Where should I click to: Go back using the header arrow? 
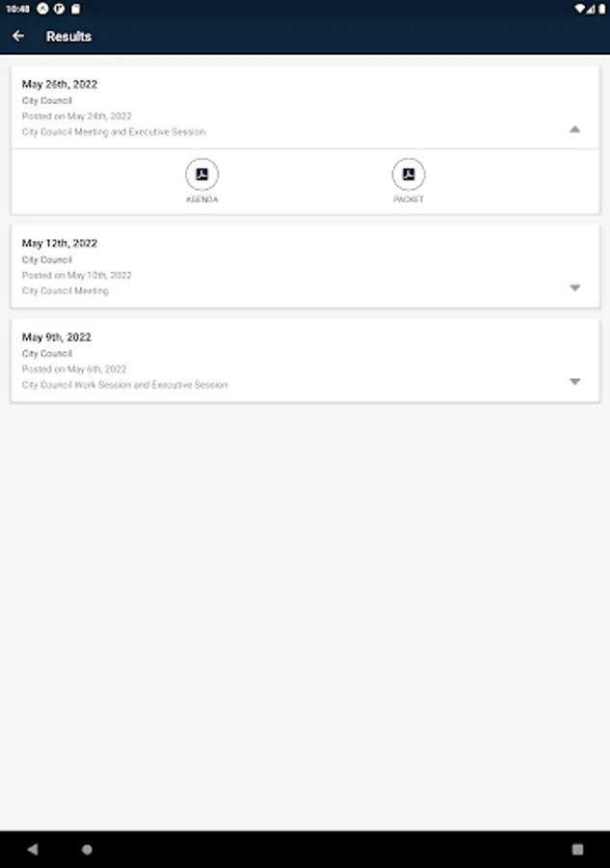click(18, 37)
